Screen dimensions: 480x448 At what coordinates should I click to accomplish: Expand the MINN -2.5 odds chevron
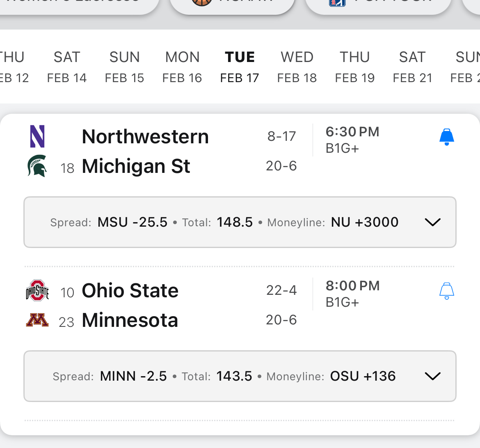(x=432, y=376)
